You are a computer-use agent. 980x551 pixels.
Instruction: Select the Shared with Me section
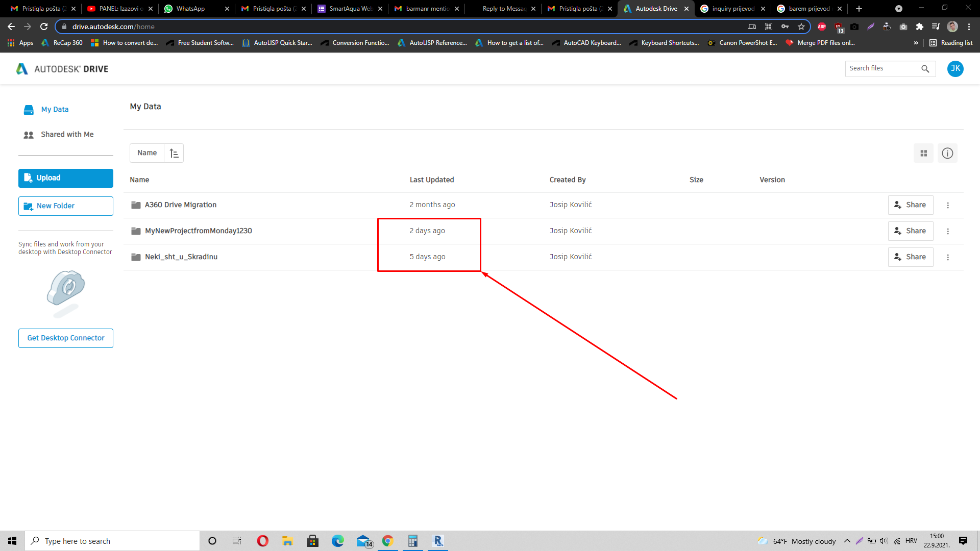(x=67, y=134)
